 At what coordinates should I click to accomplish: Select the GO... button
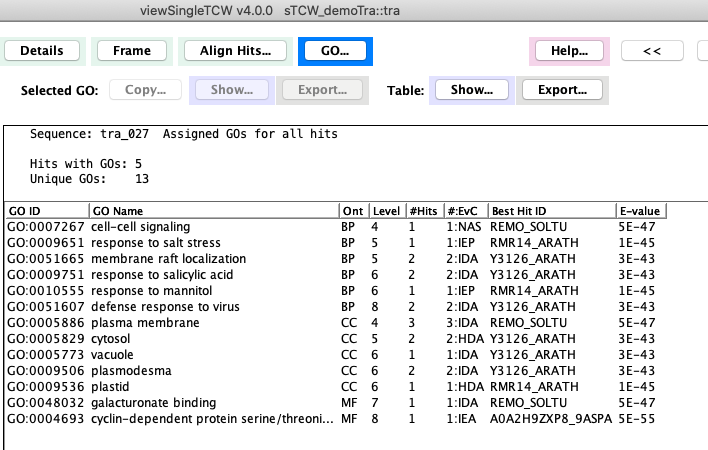335,51
